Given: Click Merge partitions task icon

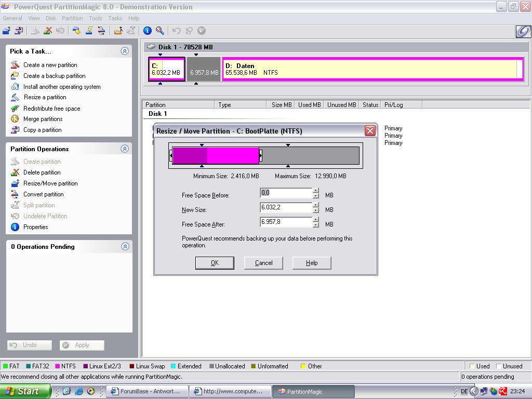Looking at the screenshot, I should coord(15,119).
